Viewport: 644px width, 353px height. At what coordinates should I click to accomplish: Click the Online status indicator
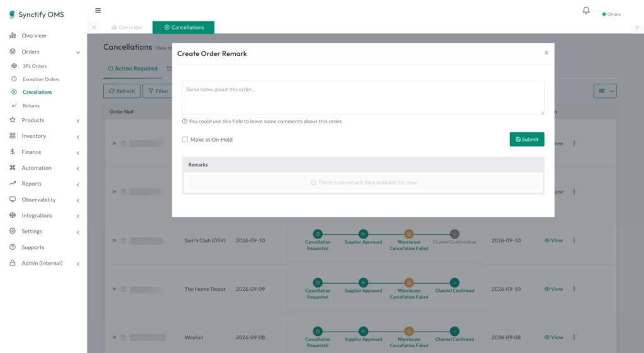point(611,14)
